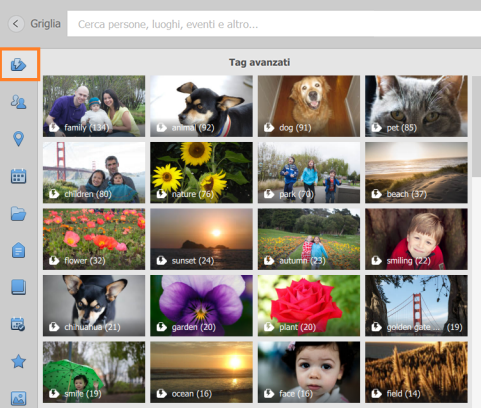Go back using the arrow button
Viewport: 481px width, 408px height.
(16, 24)
